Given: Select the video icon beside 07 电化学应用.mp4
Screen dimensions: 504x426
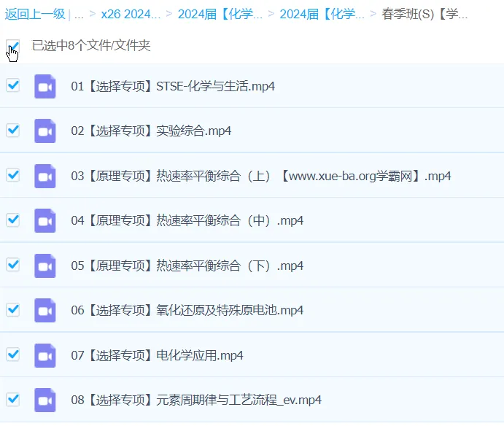Looking at the screenshot, I should (x=45, y=355).
